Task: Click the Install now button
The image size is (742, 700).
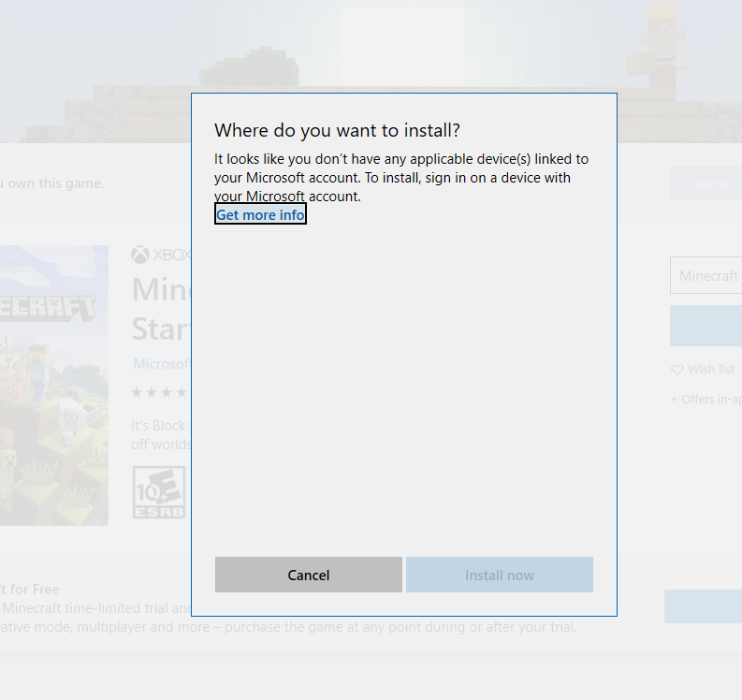Action: [500, 575]
